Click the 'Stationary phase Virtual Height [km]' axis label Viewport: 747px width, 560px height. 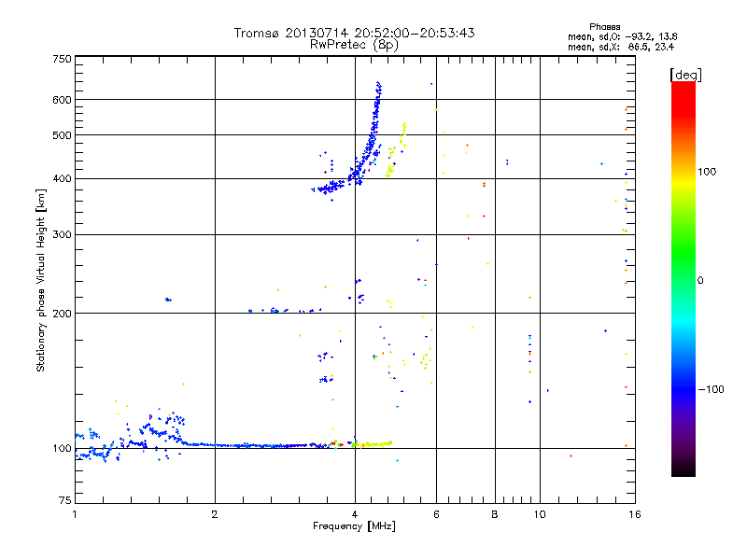(x=41, y=281)
